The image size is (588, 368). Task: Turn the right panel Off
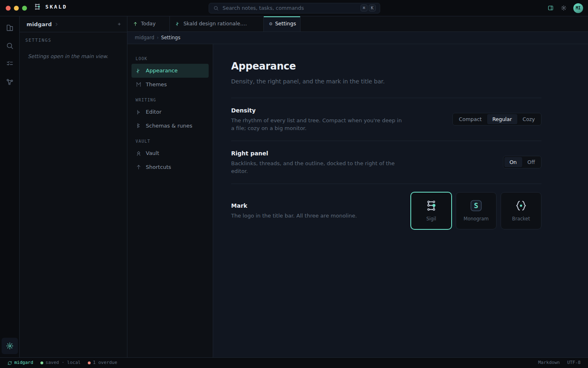click(531, 162)
